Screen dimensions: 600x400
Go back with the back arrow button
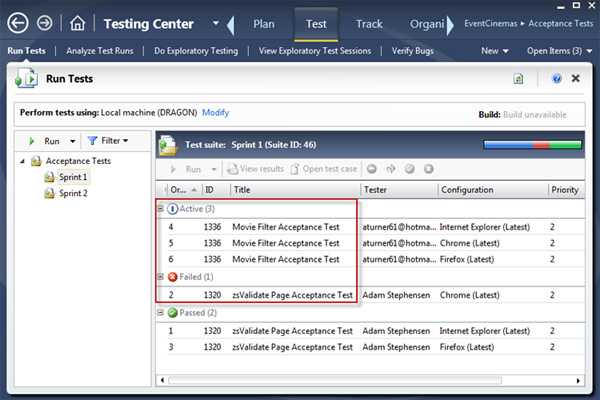[16, 22]
